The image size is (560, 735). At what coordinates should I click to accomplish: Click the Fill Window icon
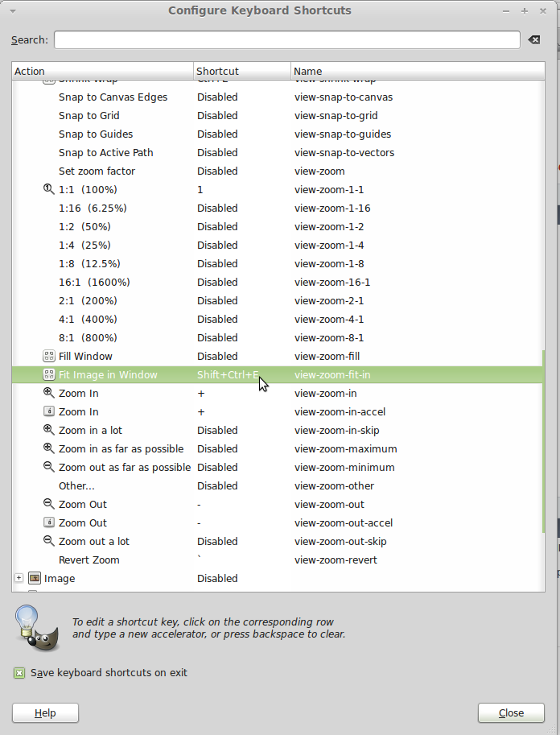(x=49, y=357)
